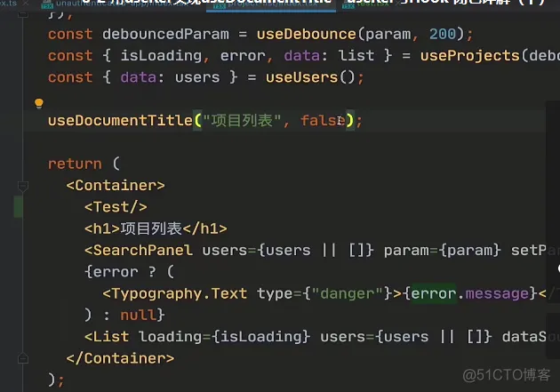Viewport: 560px width, 392px height.
Task: Click the <Test/> component tag
Action: coord(116,207)
